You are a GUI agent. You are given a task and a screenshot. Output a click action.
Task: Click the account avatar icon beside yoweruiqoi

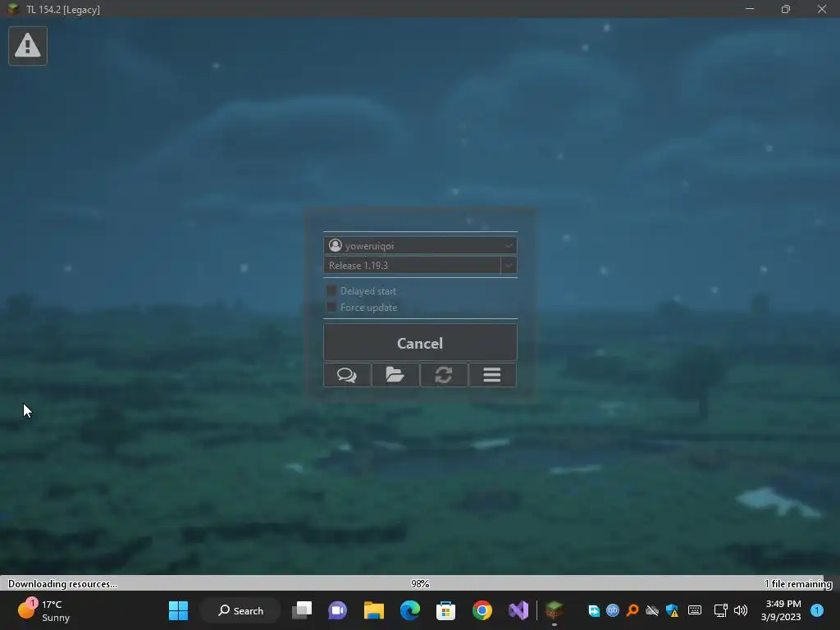click(x=336, y=245)
